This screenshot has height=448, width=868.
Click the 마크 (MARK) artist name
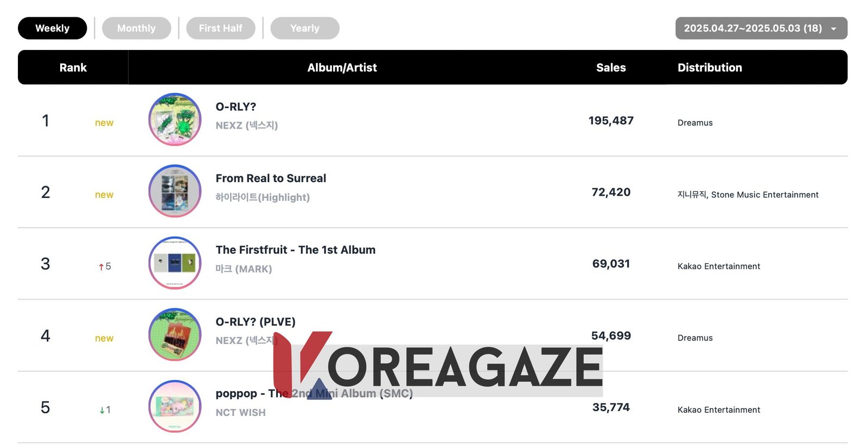coord(244,269)
